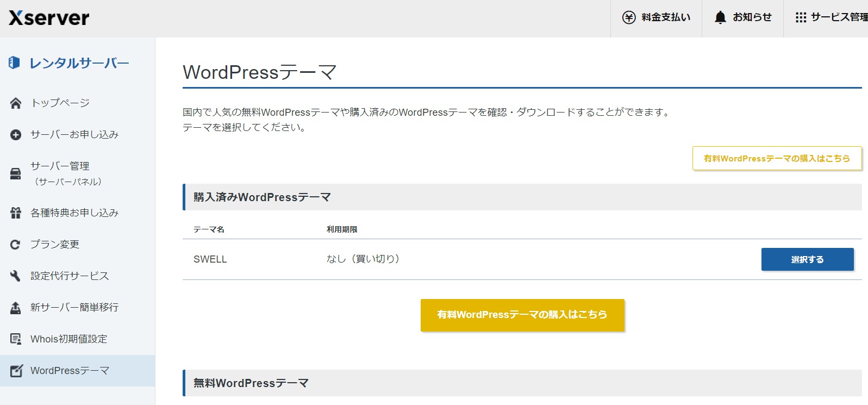Click the blue rental server icon
Screen dimensions: 868x405
point(14,63)
